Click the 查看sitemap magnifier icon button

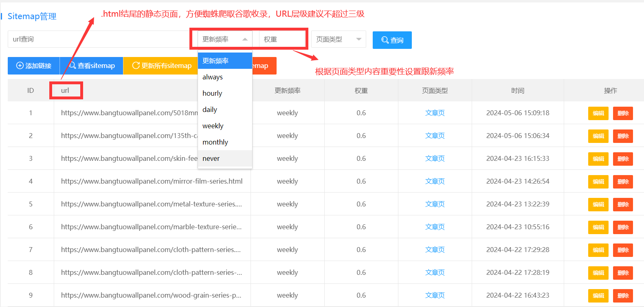tap(92, 66)
